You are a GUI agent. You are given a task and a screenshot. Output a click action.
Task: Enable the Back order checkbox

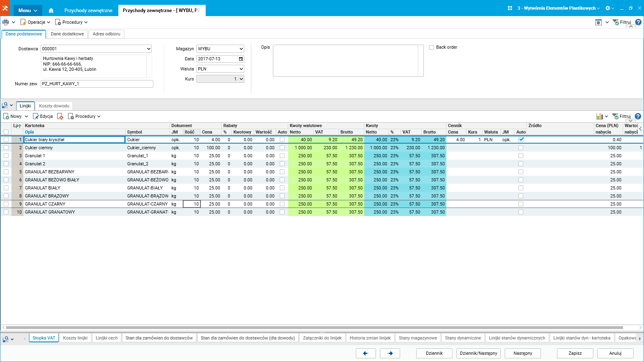click(x=431, y=47)
